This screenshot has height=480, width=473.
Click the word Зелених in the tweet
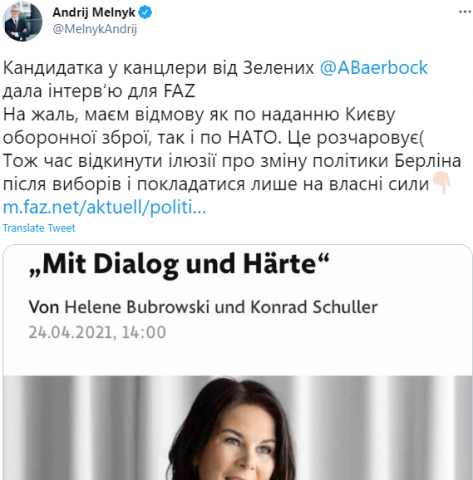pyautogui.click(x=278, y=68)
